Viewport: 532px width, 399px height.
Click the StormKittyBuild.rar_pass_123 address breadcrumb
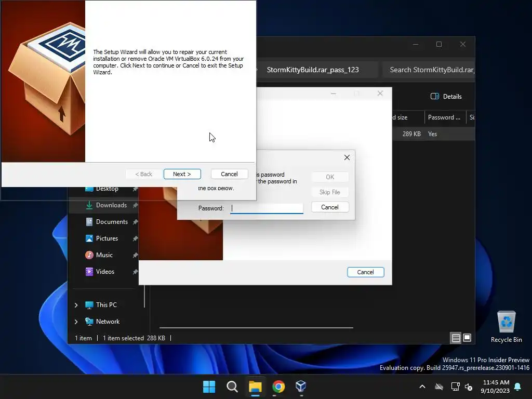coord(313,70)
